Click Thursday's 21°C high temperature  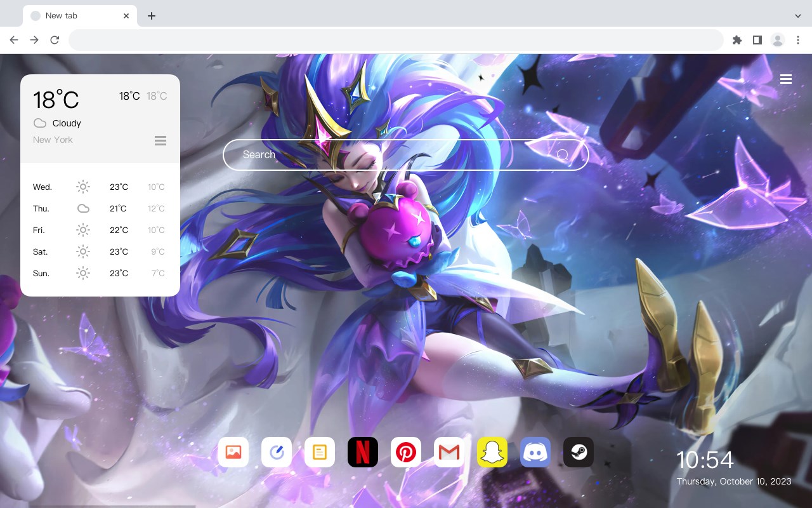click(118, 209)
